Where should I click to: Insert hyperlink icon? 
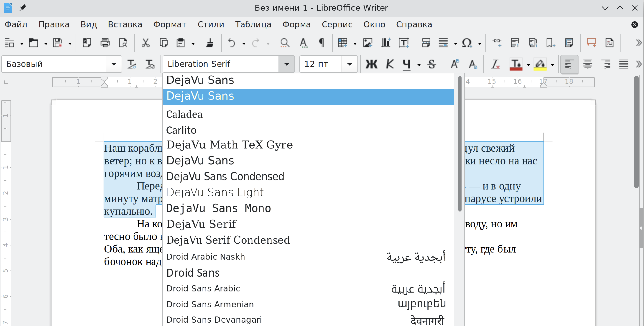point(497,43)
